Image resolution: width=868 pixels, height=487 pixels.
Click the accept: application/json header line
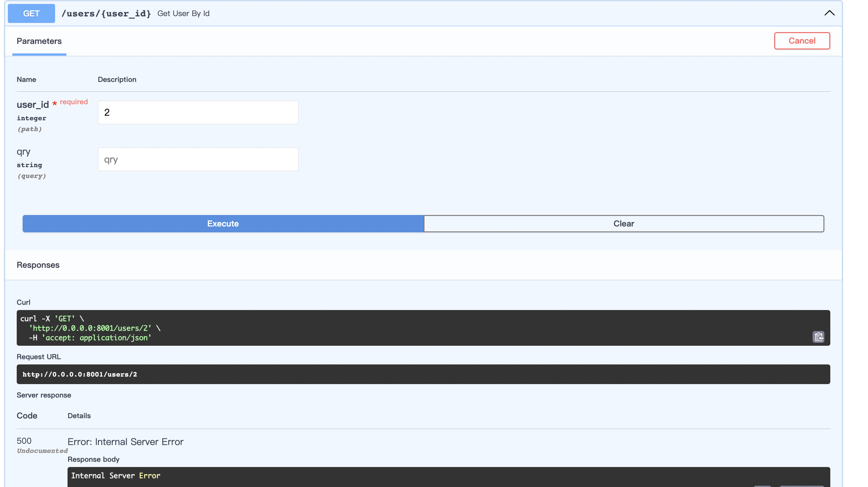click(x=96, y=338)
